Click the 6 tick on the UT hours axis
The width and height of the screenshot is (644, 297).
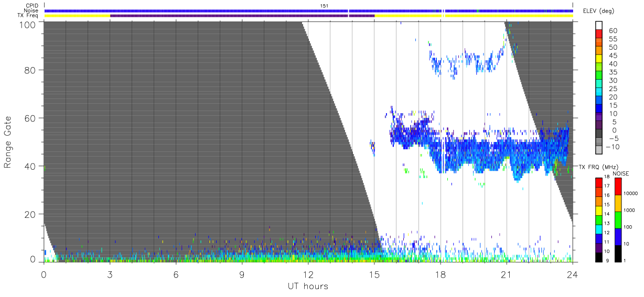point(176,274)
